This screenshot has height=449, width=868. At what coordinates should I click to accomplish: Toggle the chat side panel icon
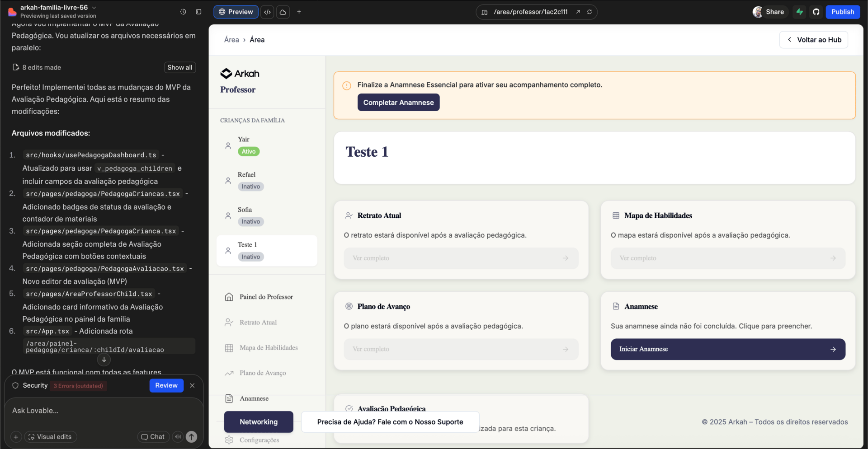point(198,12)
